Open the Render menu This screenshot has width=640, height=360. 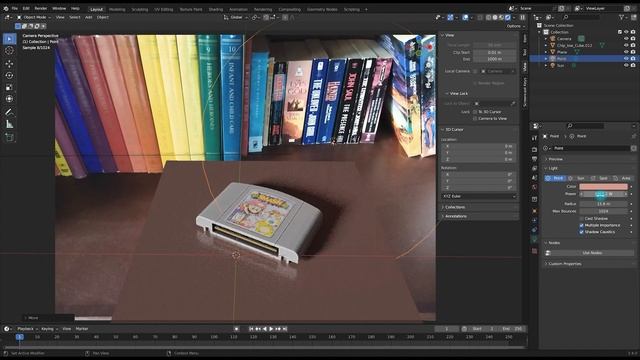(x=41, y=9)
